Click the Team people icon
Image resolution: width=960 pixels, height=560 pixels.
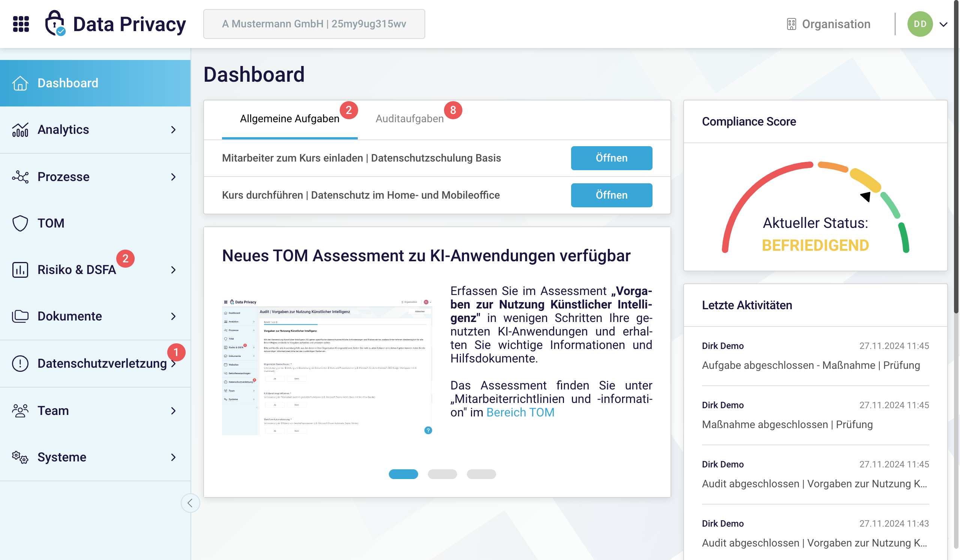click(x=20, y=411)
